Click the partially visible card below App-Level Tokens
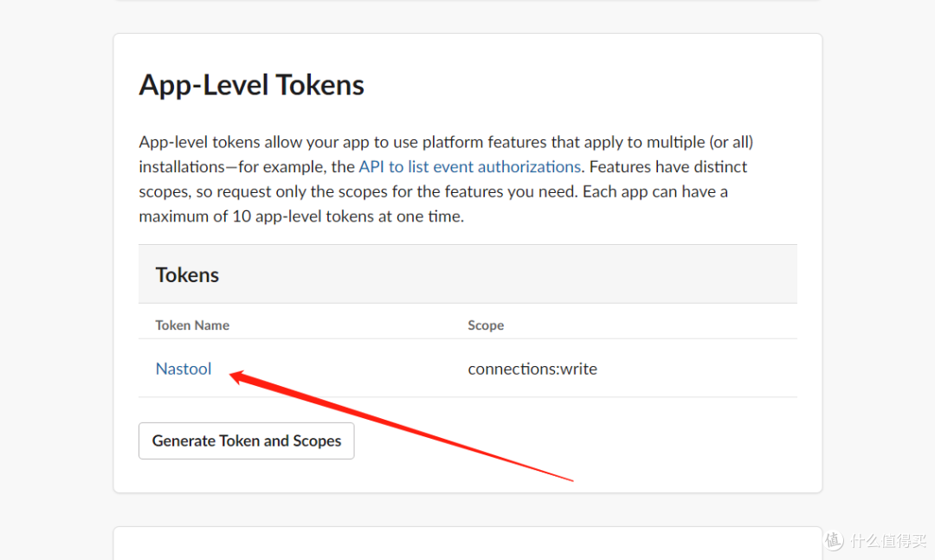 coord(467,545)
